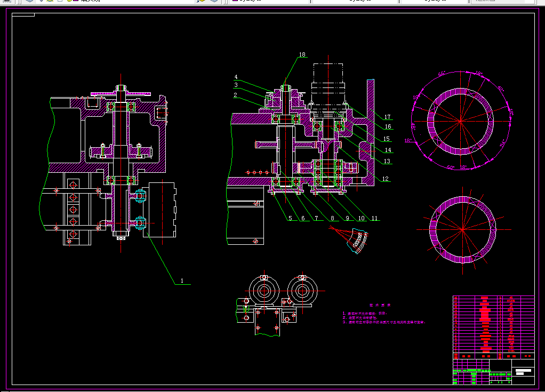The height and width of the screenshot is (392, 545).
Task: Select part balloon number 12
Action: tap(386, 179)
